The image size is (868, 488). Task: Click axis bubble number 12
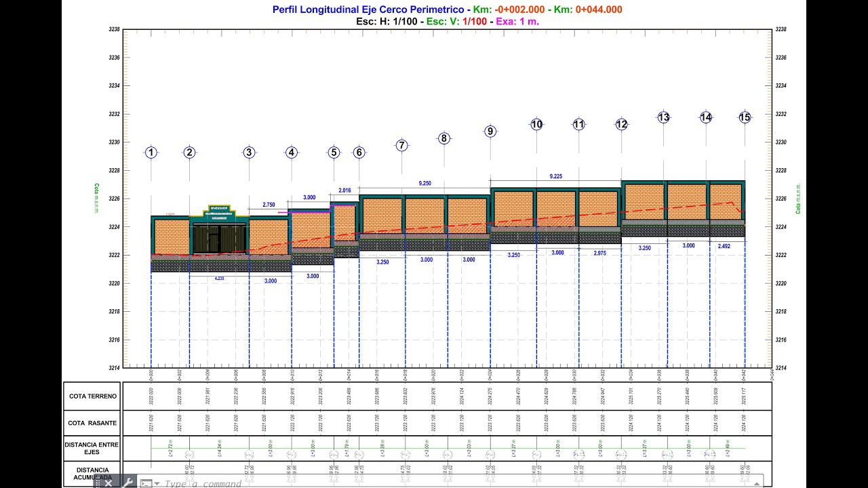pos(621,124)
